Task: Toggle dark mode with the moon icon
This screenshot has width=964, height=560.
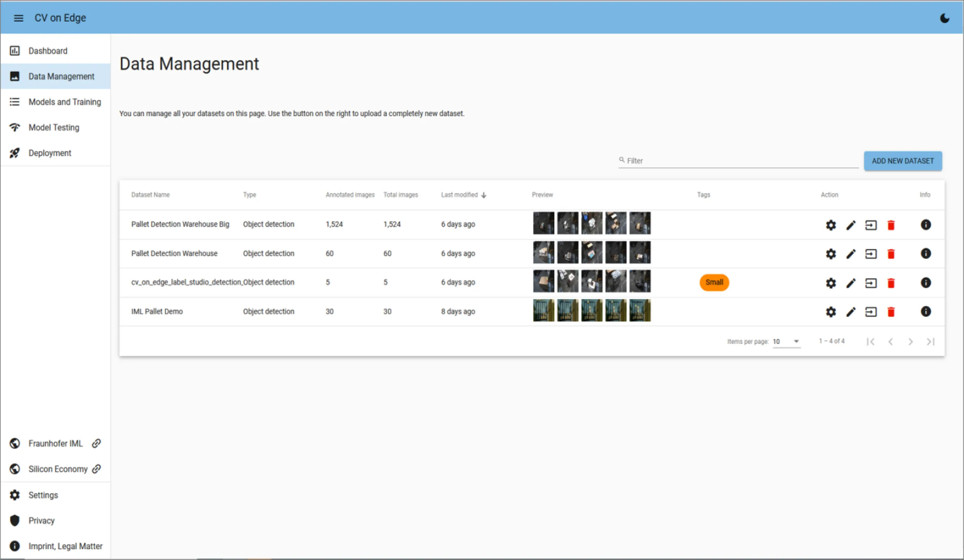Action: coord(944,18)
